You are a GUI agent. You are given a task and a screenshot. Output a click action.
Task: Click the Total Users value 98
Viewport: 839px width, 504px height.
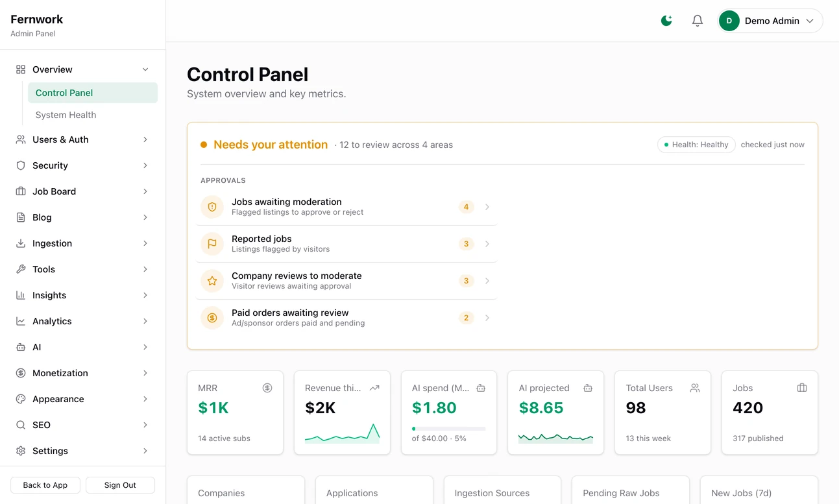pyautogui.click(x=636, y=408)
